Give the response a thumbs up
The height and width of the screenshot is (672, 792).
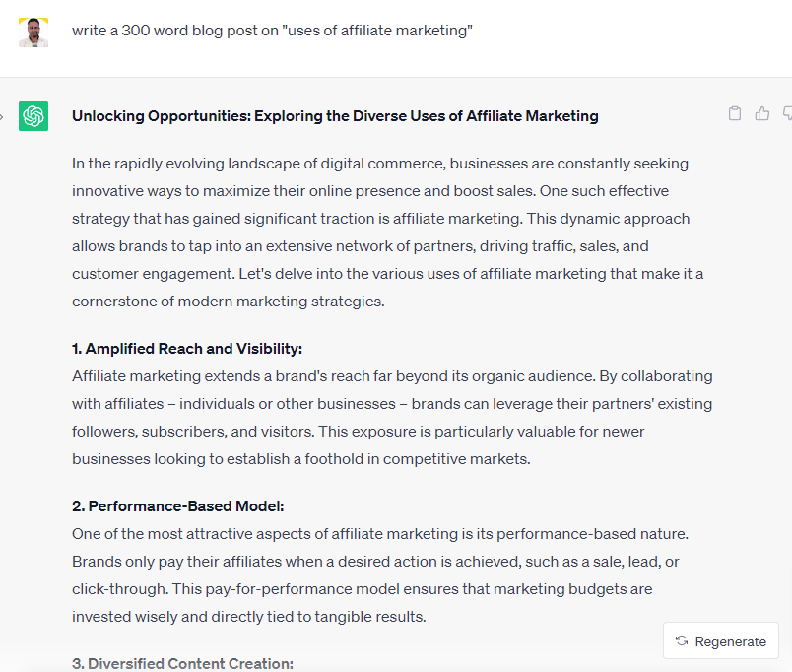point(762,114)
